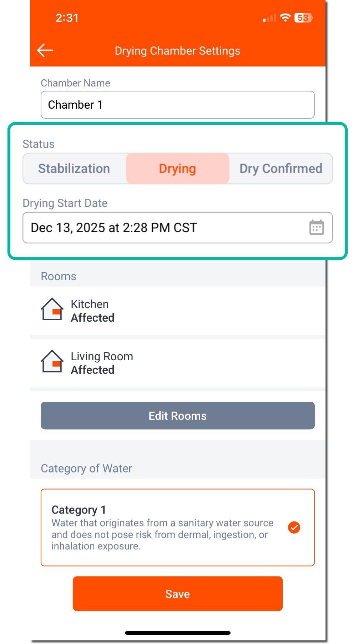Tap the cellular signal bars icon
The width and height of the screenshot is (363, 644).
pos(269,18)
